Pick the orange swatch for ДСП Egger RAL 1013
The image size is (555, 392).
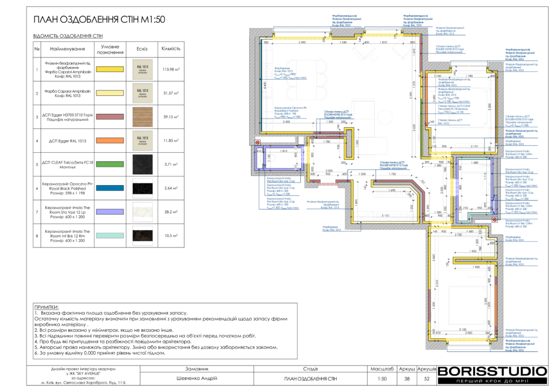tap(111, 141)
